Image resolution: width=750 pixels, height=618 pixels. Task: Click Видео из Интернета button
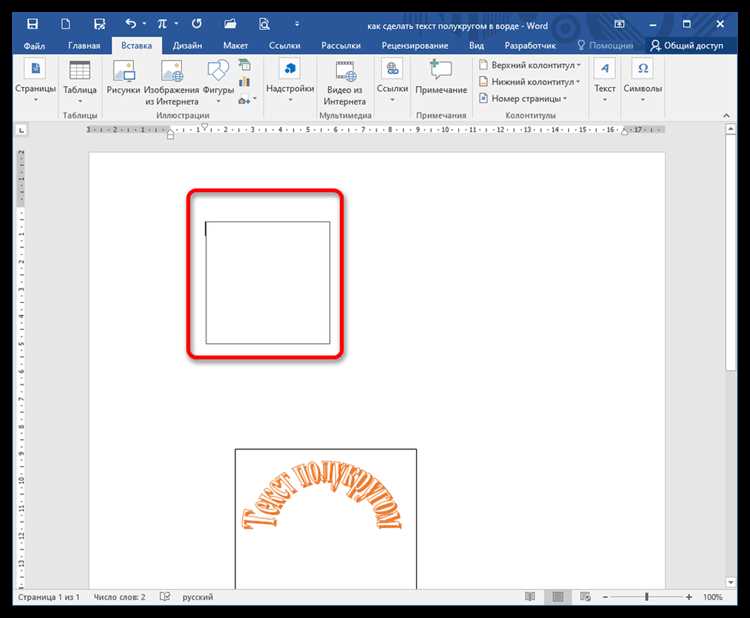pos(344,82)
